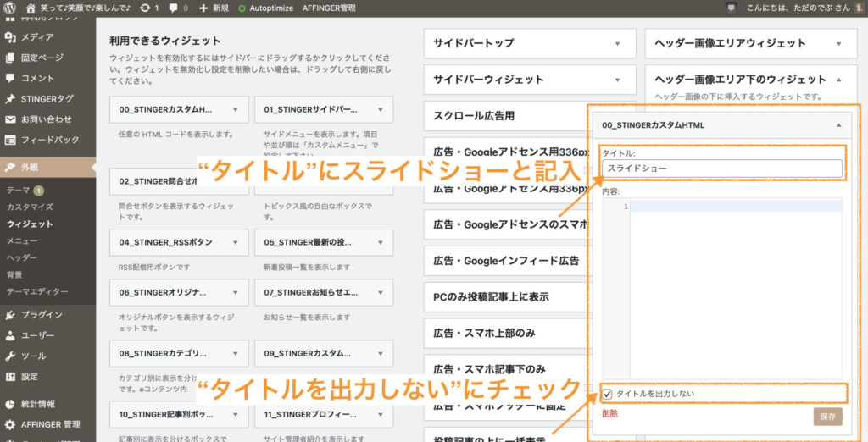Open the メディア sidebar icon
The image size is (868, 442).
(10, 37)
